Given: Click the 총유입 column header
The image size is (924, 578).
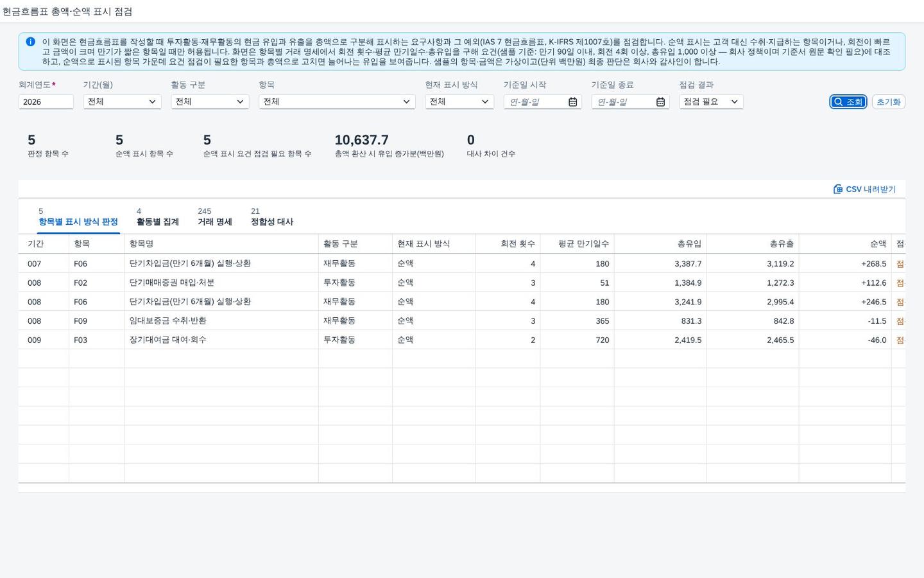Looking at the screenshot, I should [x=660, y=244].
